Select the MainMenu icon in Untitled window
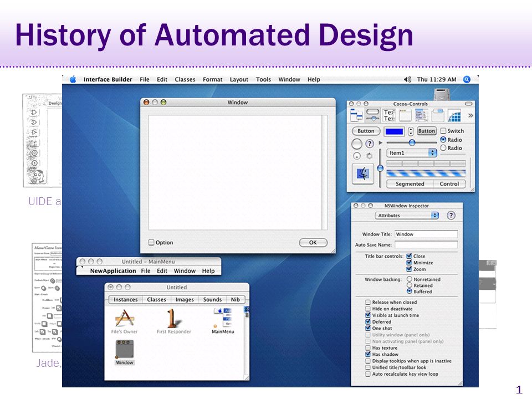This screenshot has height=399, width=532. (x=223, y=321)
